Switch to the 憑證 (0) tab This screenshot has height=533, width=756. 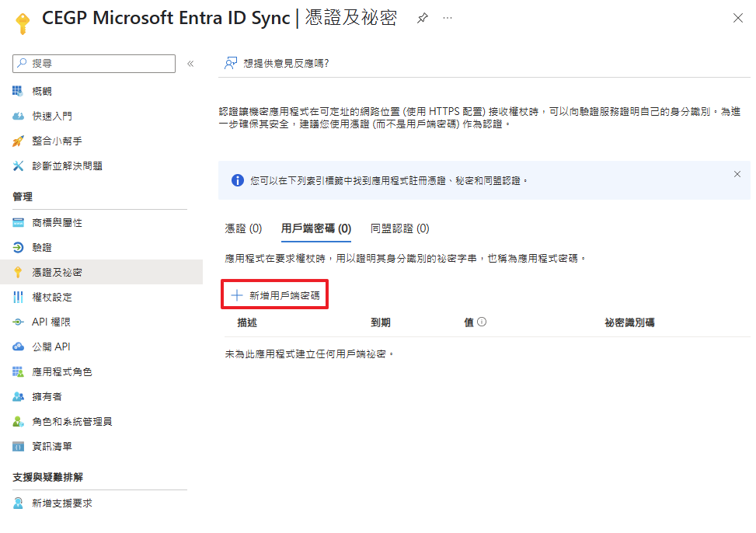coord(243,228)
